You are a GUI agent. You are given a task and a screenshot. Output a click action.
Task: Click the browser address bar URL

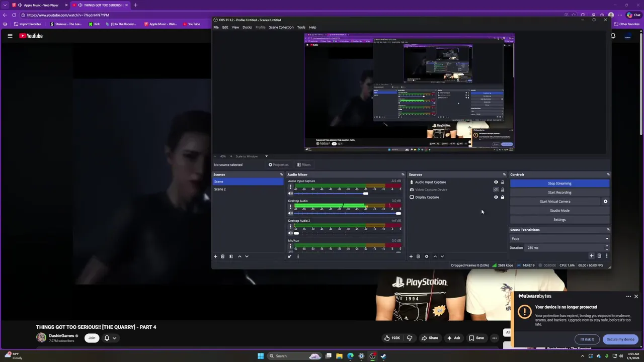(68, 15)
